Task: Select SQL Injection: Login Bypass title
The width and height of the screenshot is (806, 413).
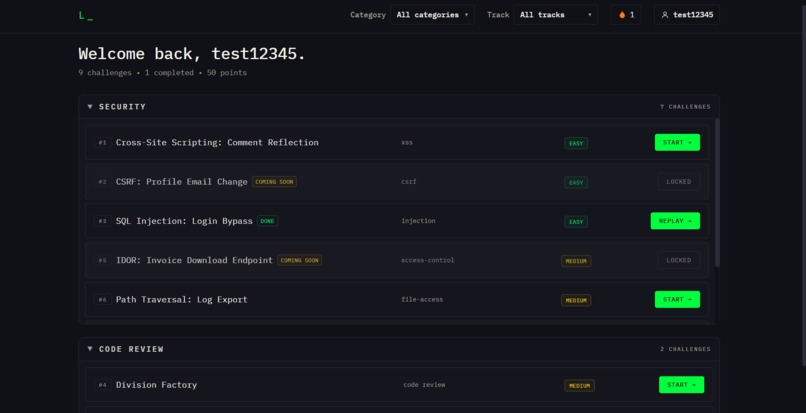Action: 184,221
